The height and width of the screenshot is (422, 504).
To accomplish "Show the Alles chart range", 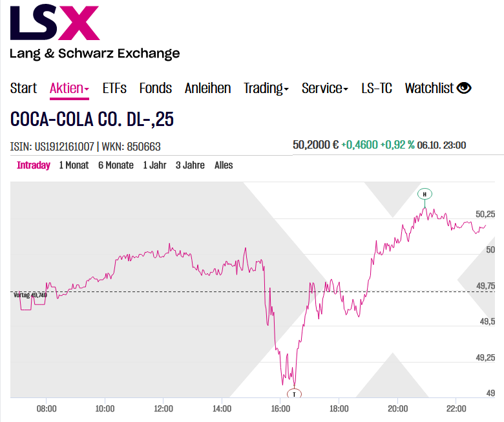I will click(x=224, y=165).
